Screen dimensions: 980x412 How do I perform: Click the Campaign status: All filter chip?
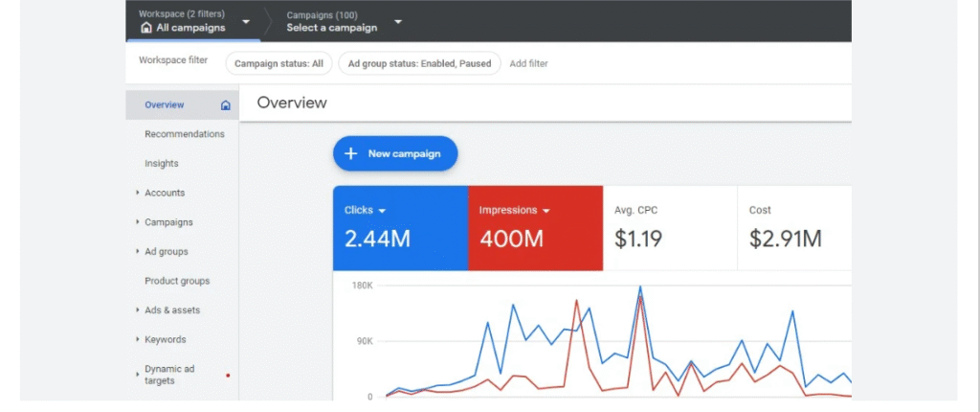(x=278, y=64)
